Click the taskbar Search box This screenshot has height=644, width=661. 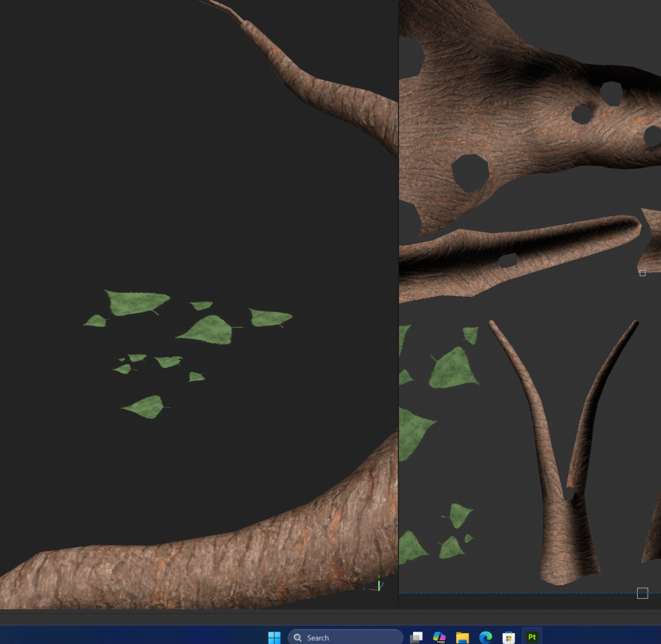tap(345, 637)
